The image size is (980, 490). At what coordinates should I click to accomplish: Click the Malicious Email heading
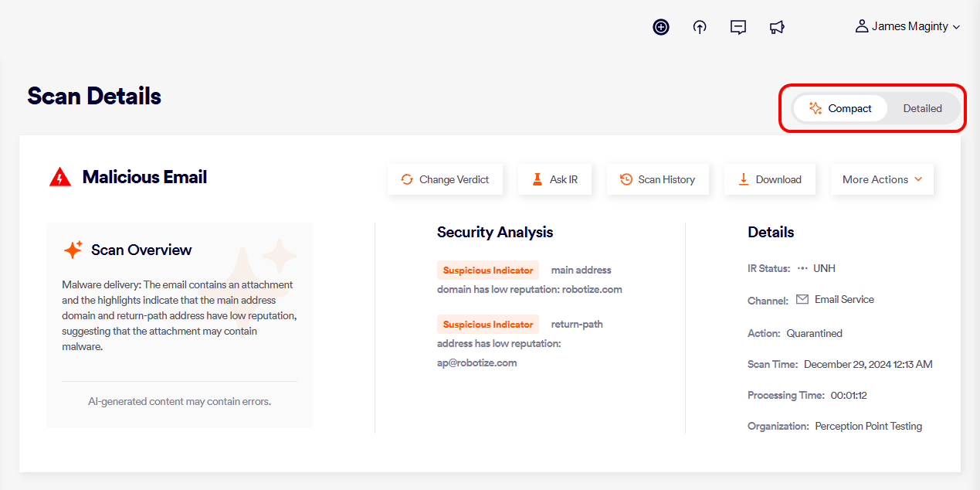coord(144,177)
